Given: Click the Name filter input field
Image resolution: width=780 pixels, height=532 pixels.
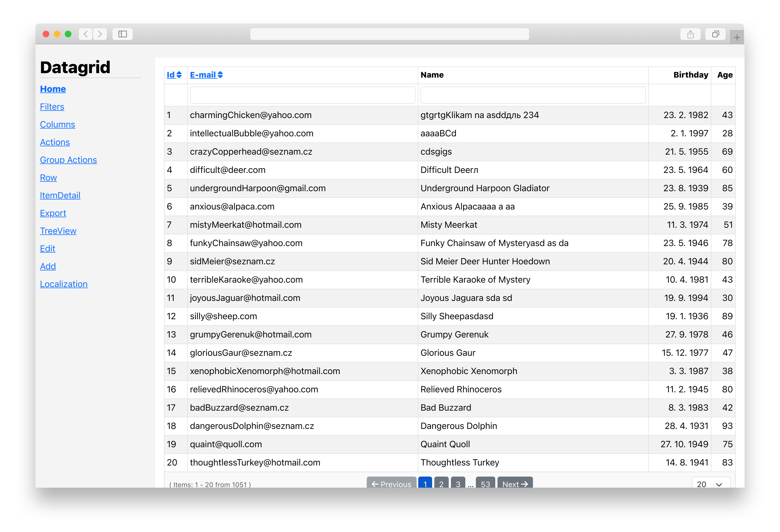Looking at the screenshot, I should (x=533, y=95).
